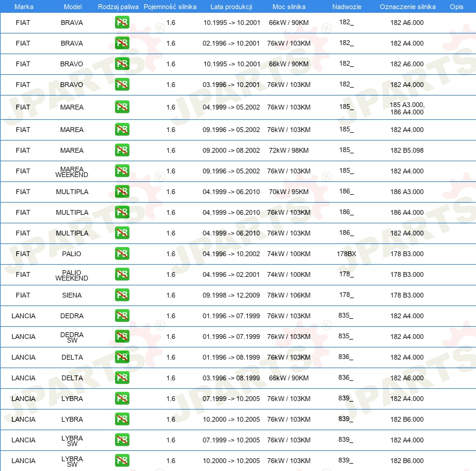476x471 pixels.
Task: Click fuel icon in PALIO 178BX row
Action: (122, 254)
